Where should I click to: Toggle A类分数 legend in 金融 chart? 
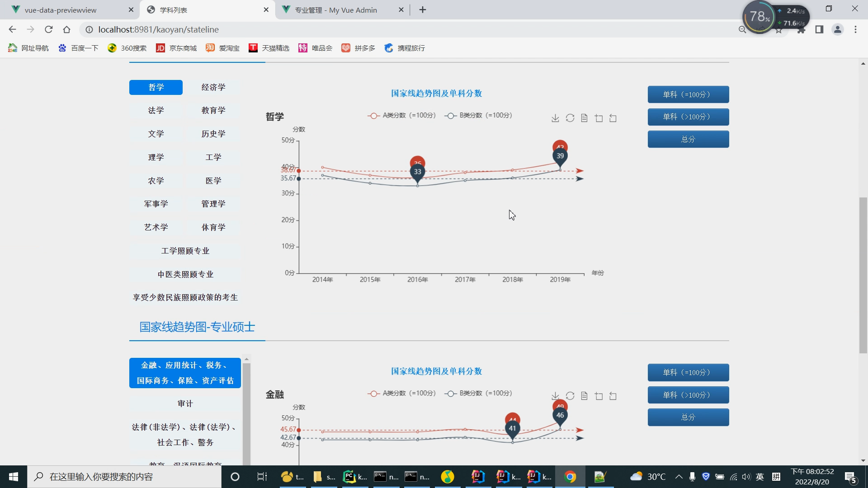tap(402, 394)
